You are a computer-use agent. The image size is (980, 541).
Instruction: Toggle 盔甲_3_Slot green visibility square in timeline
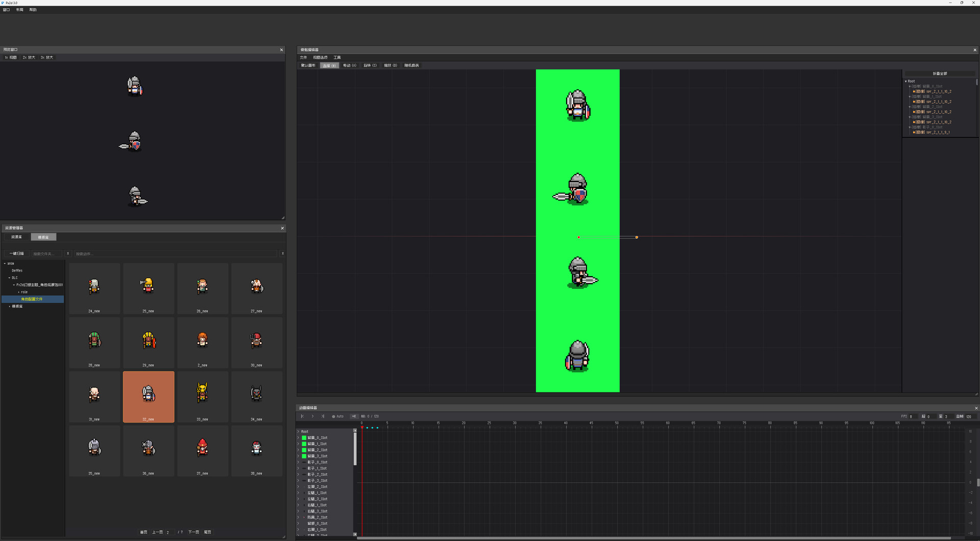304,456
